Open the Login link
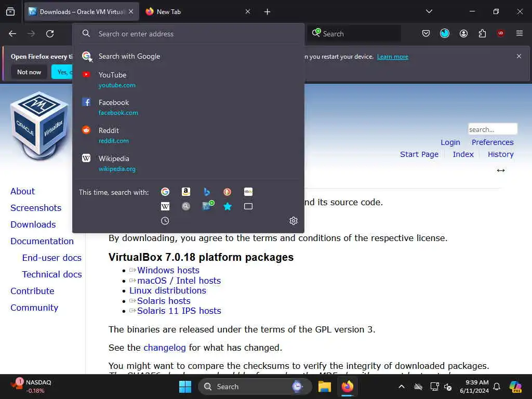Screen dimensions: 532x399 (450, 142)
